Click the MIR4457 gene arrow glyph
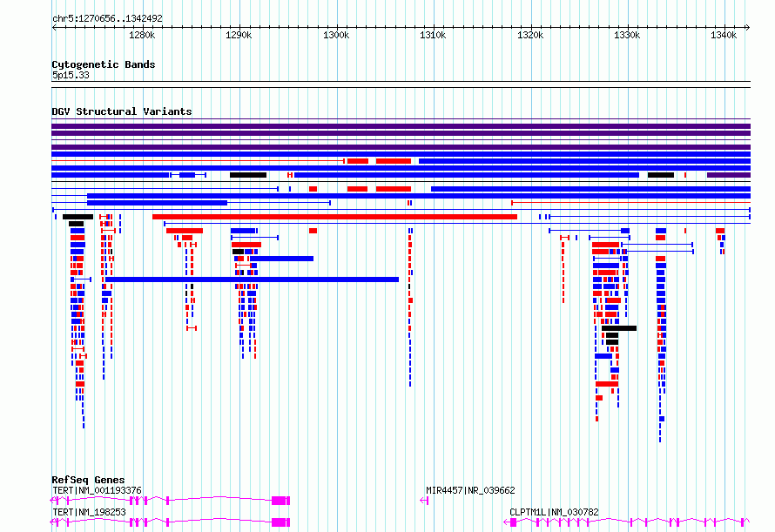 (424, 501)
